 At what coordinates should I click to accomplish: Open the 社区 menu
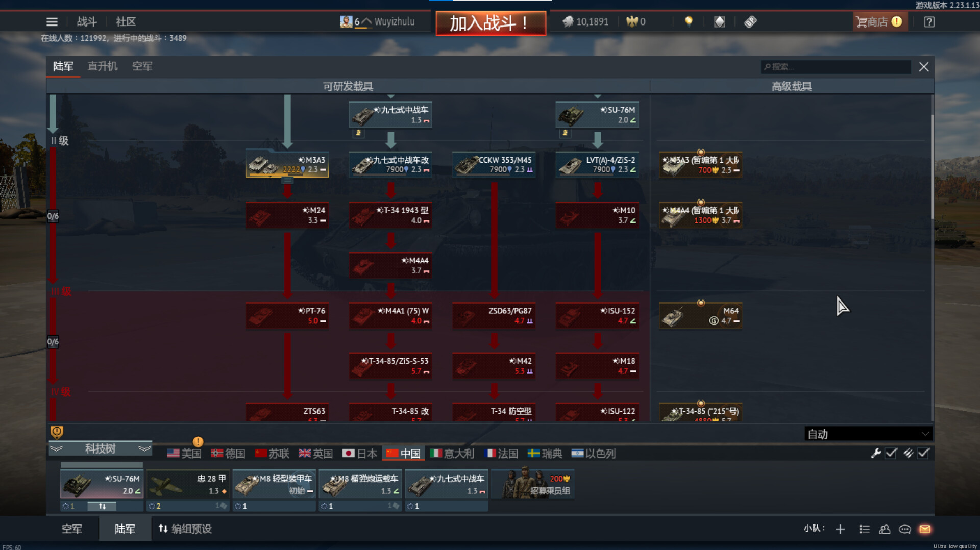(x=126, y=22)
